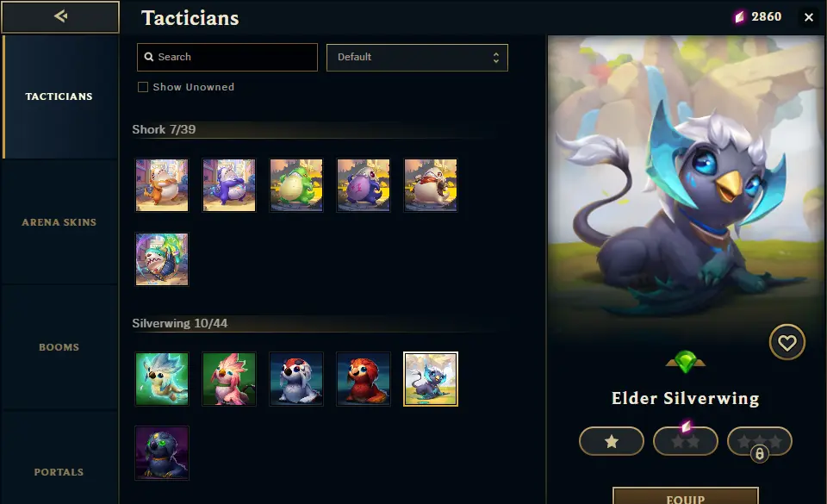Click the Search input field
The height and width of the screenshot is (504, 827).
click(x=227, y=57)
